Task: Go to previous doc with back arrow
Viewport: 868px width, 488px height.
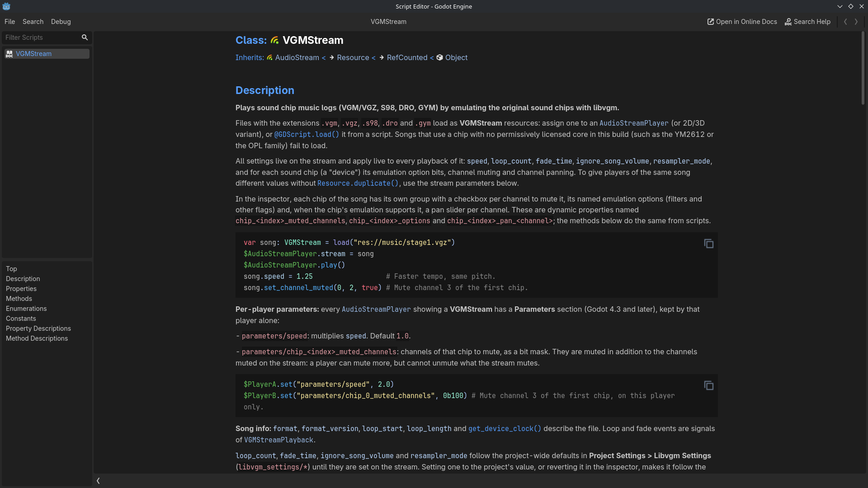Action: pyautogui.click(x=845, y=22)
